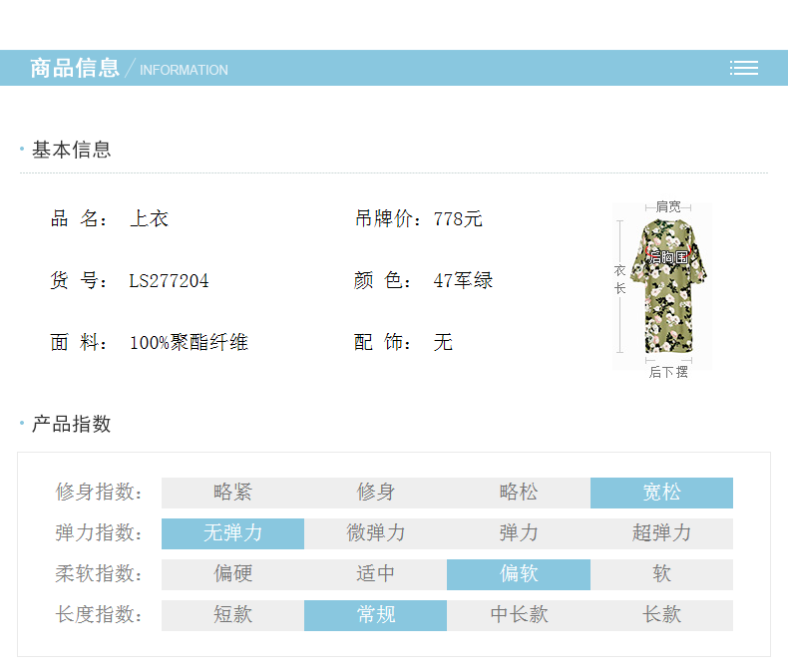The height and width of the screenshot is (672, 788).
Task: Select the 略紧 fit option
Action: (232, 493)
